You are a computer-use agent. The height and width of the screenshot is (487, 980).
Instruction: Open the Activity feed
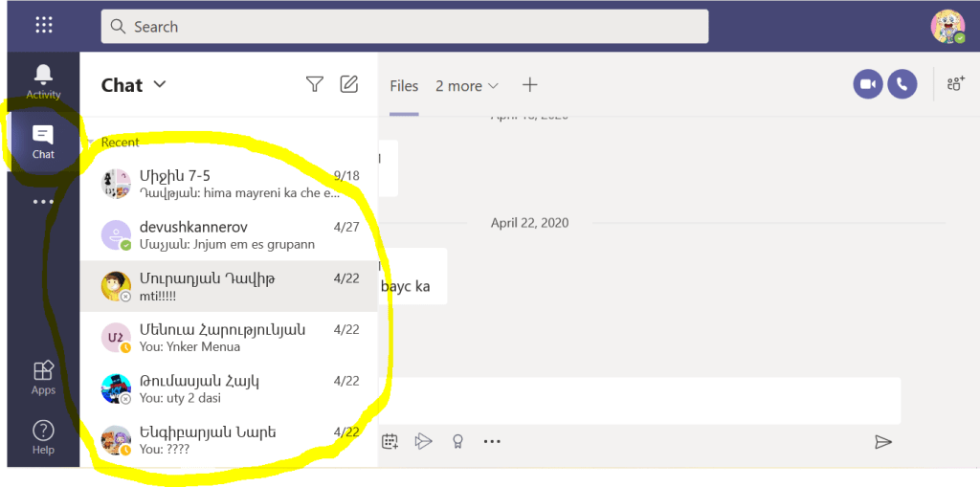pyautogui.click(x=43, y=81)
